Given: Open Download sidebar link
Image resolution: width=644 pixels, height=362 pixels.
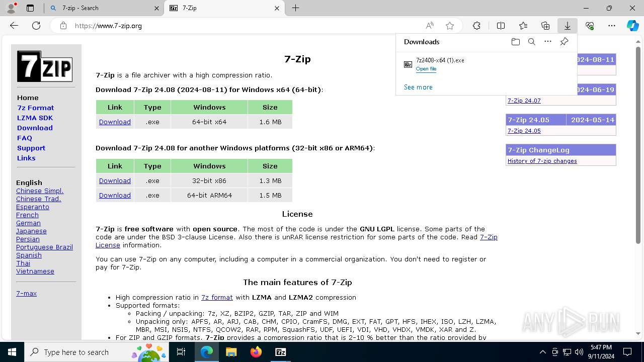Looking at the screenshot, I should point(35,128).
